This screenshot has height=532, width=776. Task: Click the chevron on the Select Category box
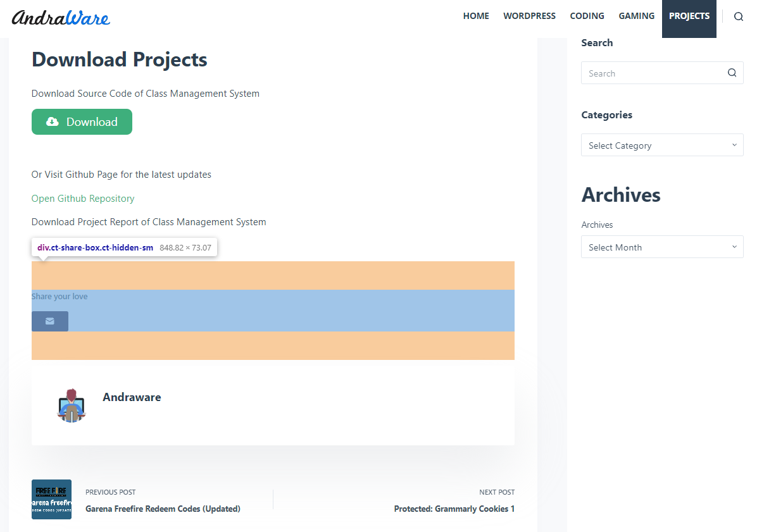(x=734, y=145)
